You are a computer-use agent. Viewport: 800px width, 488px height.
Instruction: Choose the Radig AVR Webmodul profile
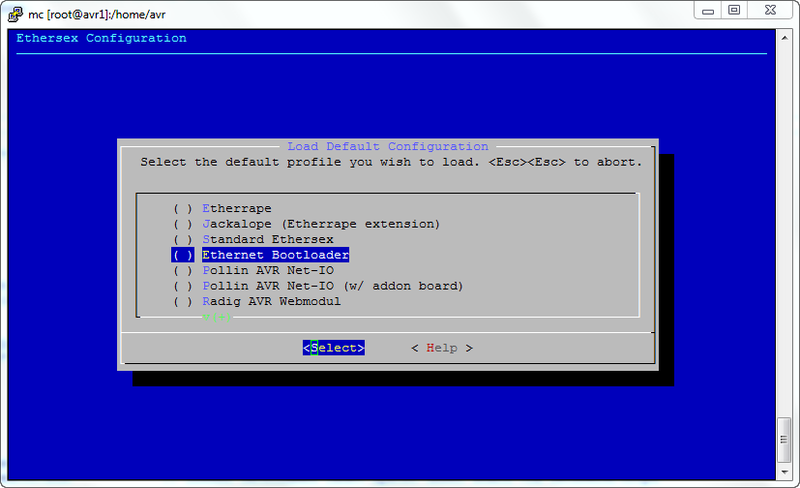(x=271, y=301)
